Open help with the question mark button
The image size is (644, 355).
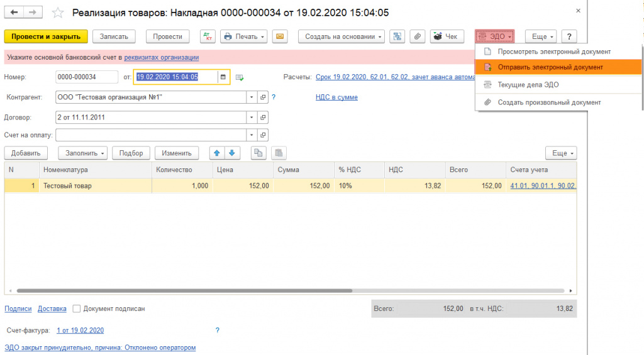(569, 36)
